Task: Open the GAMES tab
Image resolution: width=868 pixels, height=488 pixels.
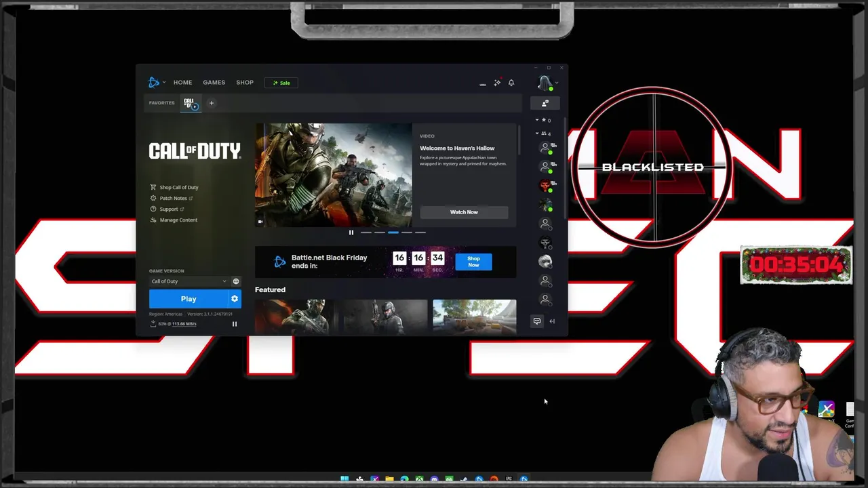Action: 214,83
